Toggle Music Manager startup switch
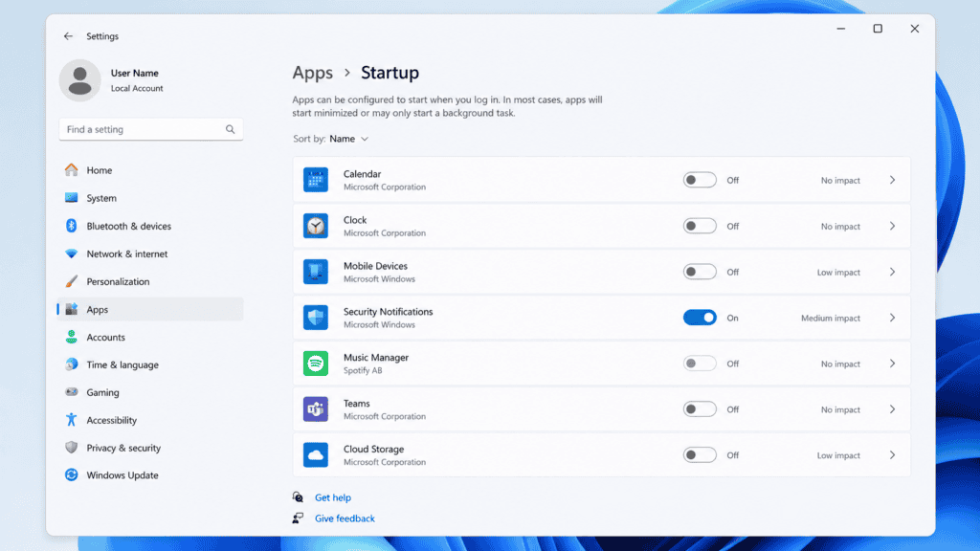The height and width of the screenshot is (551, 980). click(x=700, y=364)
